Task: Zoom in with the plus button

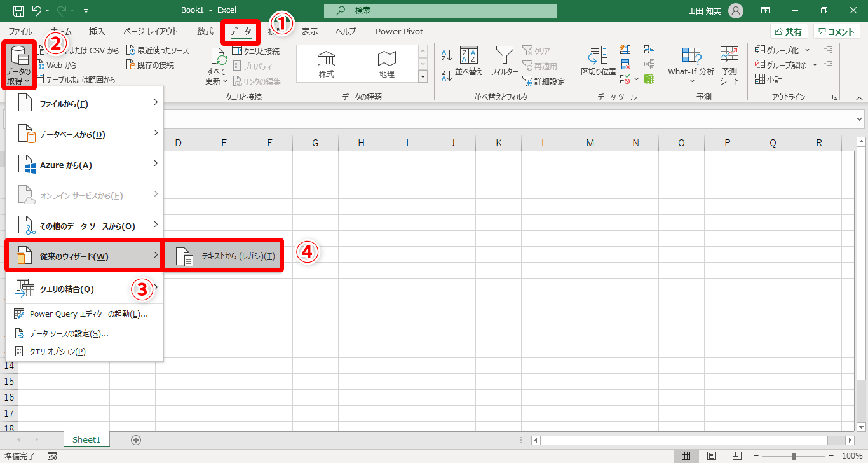Action: (x=831, y=456)
